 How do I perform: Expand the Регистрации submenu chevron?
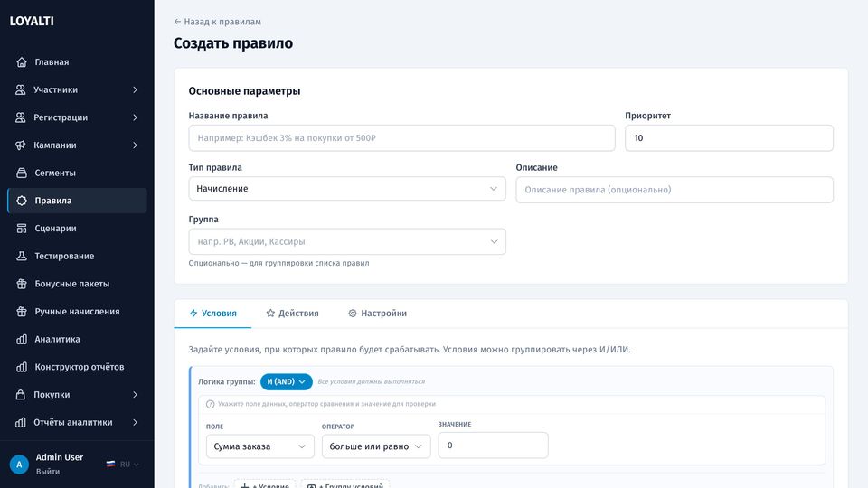(x=135, y=117)
